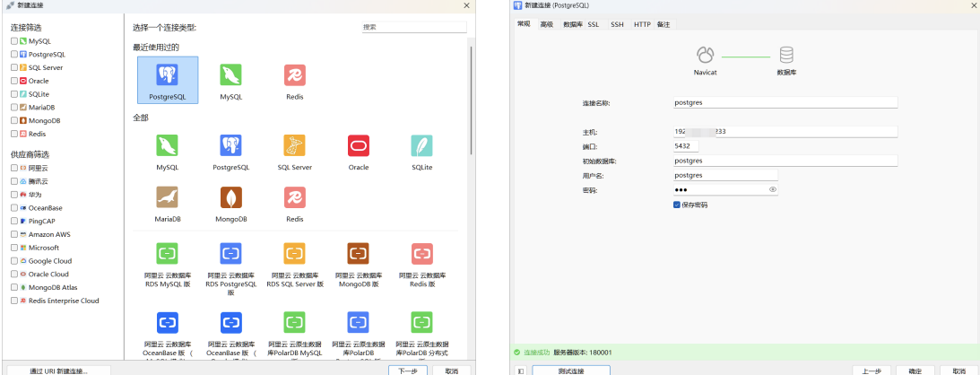The width and height of the screenshot is (980, 375).
Task: Tick the SQLite filter checkbox
Action: 13,94
